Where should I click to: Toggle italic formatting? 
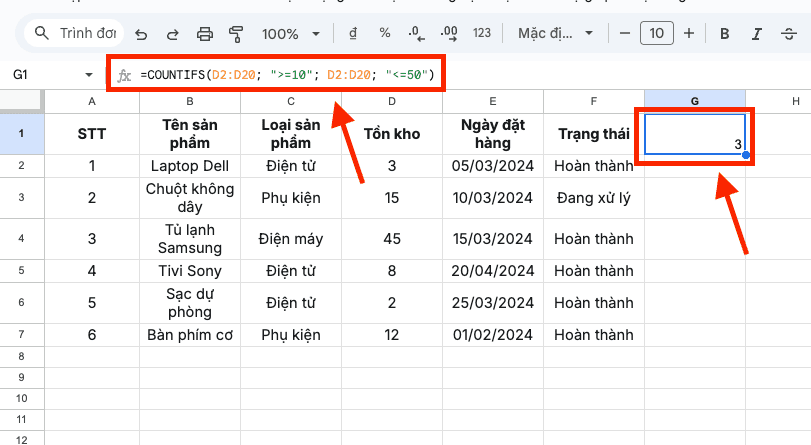coord(757,34)
